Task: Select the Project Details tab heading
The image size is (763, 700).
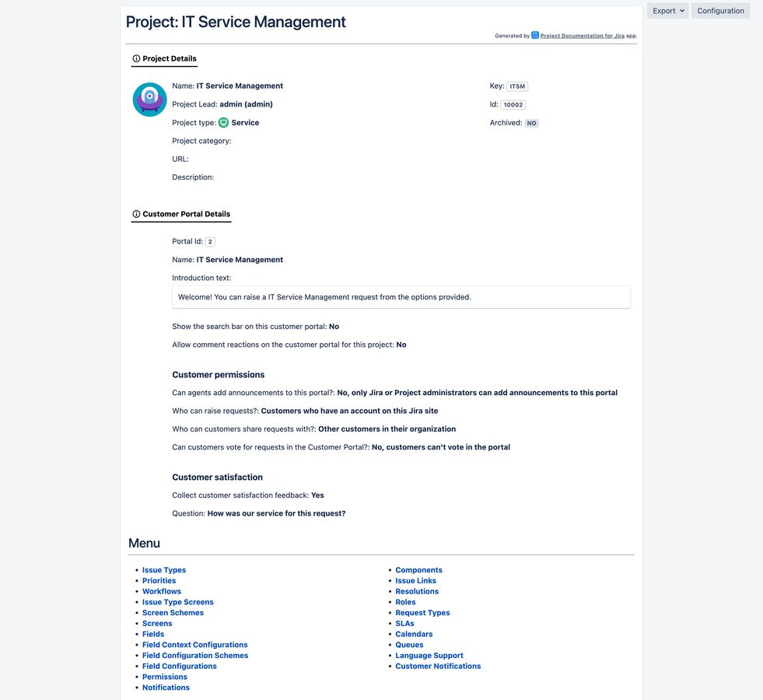Action: pyautogui.click(x=164, y=59)
